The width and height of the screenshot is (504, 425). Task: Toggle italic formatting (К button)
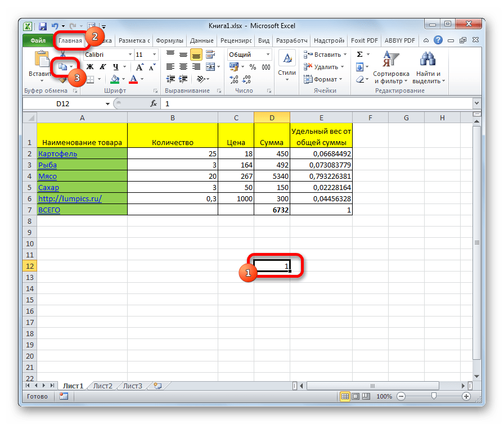tap(101, 67)
